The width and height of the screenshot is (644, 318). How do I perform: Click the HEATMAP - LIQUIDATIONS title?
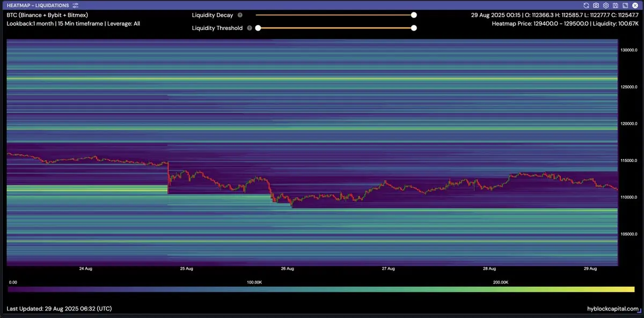point(38,5)
